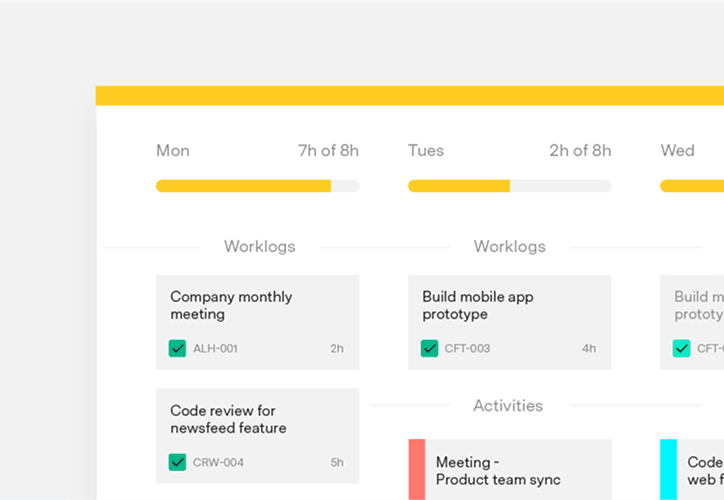Image resolution: width=724 pixels, height=500 pixels.
Task: Click the 5h duration on CRW-004
Action: point(337,462)
